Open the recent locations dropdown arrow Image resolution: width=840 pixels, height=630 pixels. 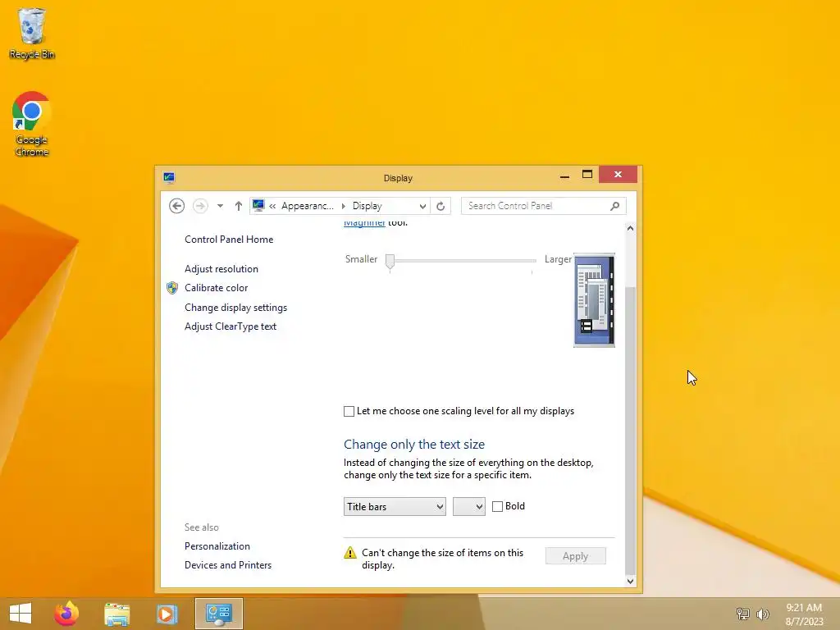click(220, 206)
